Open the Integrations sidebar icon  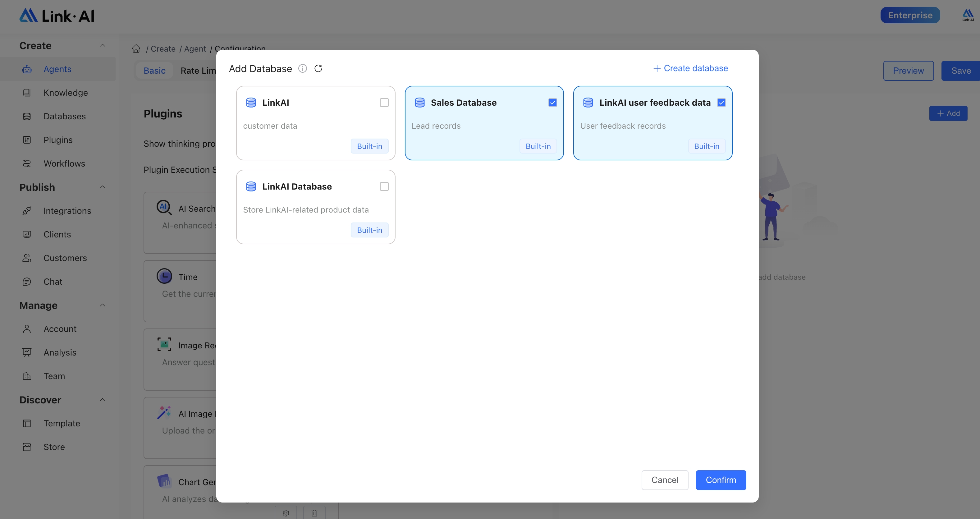(27, 211)
